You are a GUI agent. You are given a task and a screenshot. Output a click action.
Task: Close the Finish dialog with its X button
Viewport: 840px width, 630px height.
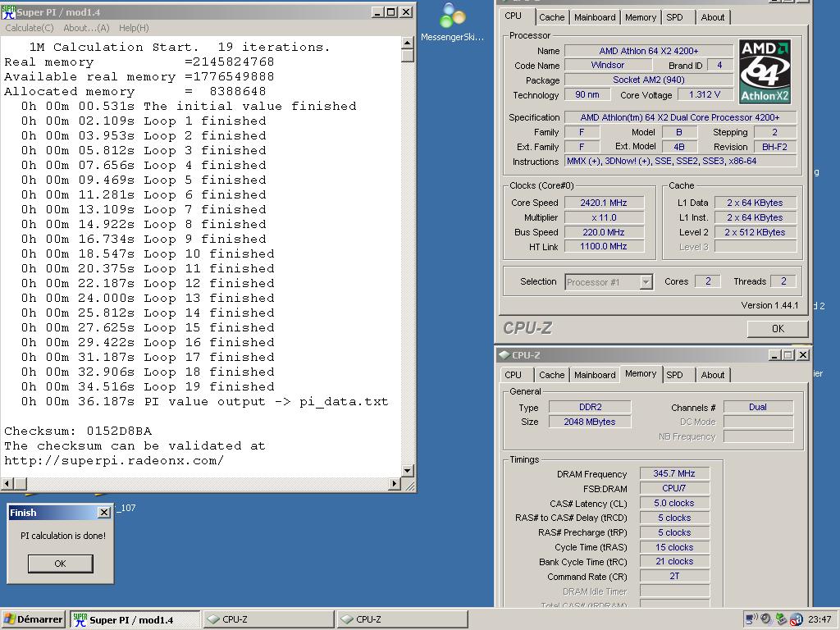(x=104, y=513)
